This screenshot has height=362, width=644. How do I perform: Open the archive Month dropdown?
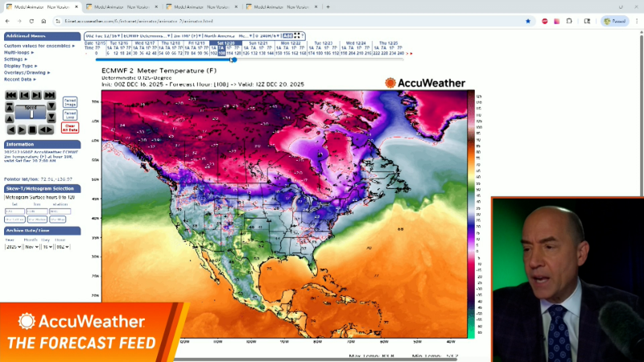point(31,247)
